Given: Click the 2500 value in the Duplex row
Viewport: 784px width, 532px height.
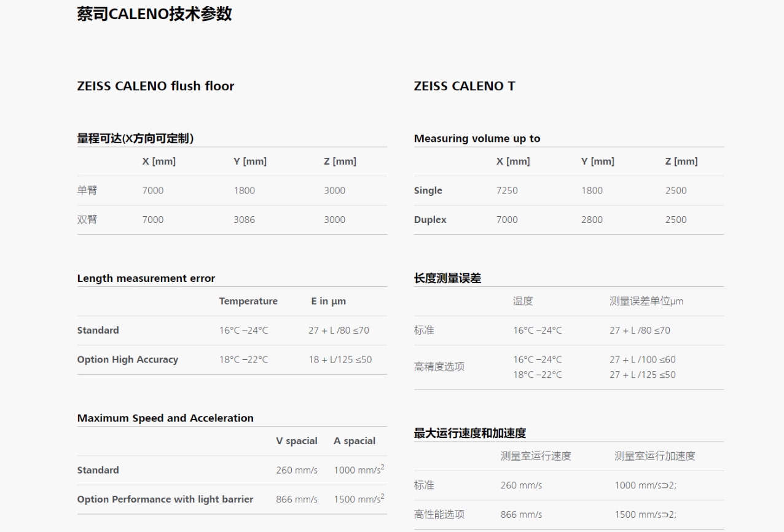Looking at the screenshot, I should [676, 220].
